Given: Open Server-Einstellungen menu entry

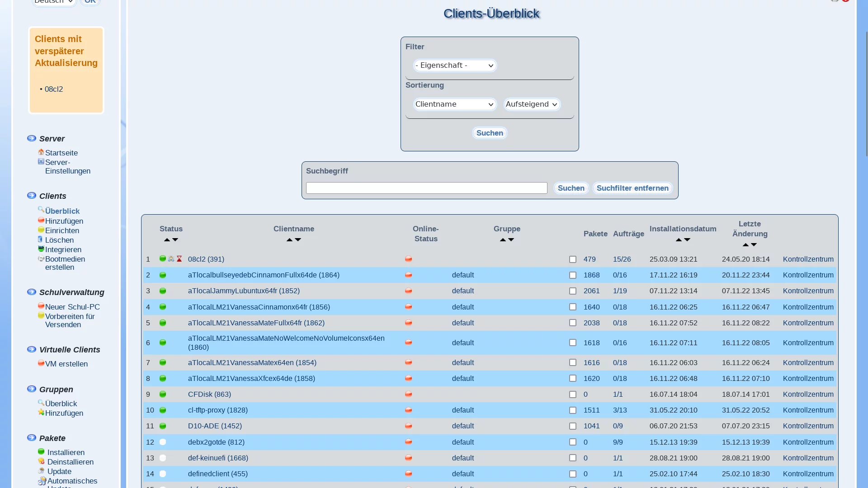Looking at the screenshot, I should point(68,167).
